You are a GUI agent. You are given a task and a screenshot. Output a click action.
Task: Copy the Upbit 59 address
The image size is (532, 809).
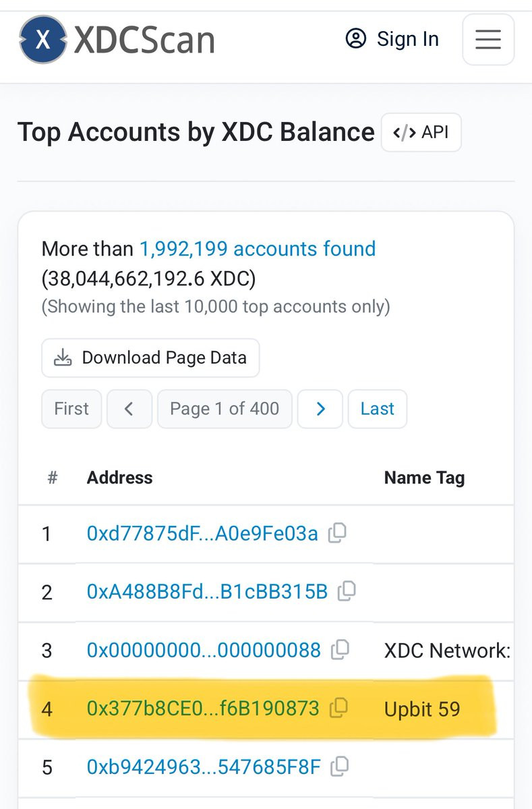pos(338,708)
